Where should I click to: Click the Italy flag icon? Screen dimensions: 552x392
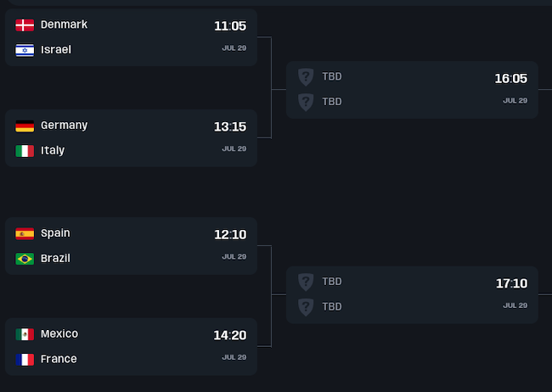point(25,151)
